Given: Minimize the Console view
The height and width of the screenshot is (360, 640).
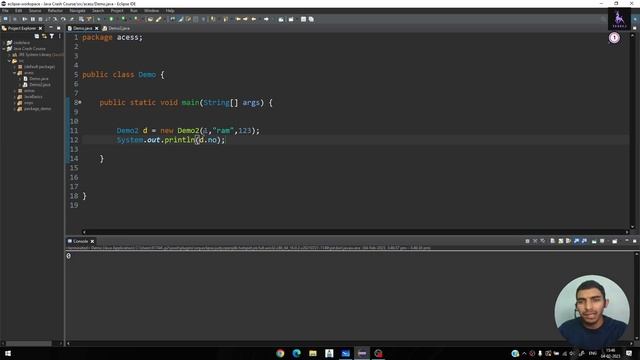Looking at the screenshot, I should tap(627, 241).
